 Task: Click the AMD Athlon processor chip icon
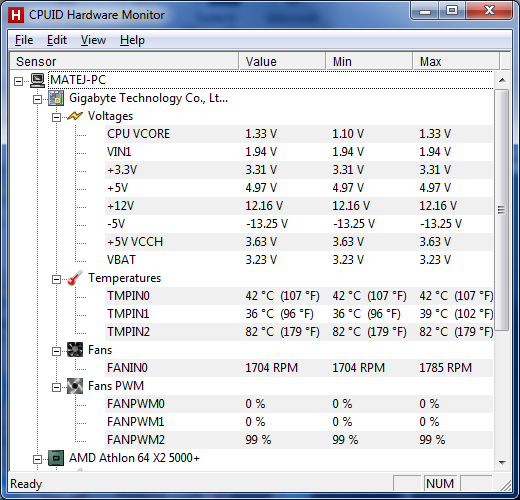[56, 458]
